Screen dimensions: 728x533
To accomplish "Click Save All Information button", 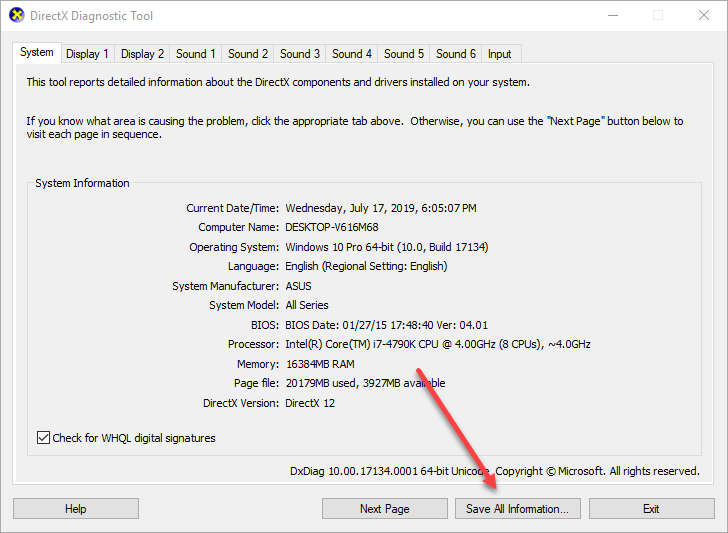I will 518,509.
